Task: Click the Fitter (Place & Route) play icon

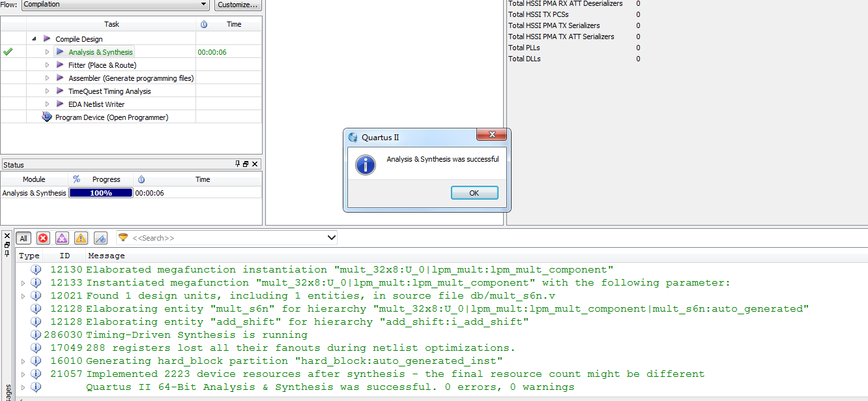Action: tap(60, 65)
